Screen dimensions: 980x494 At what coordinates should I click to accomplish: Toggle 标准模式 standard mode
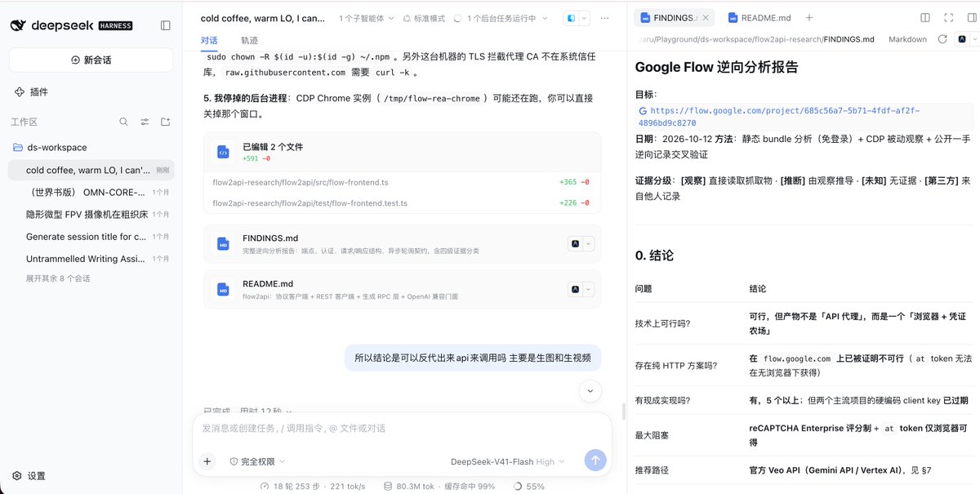pyautogui.click(x=424, y=18)
